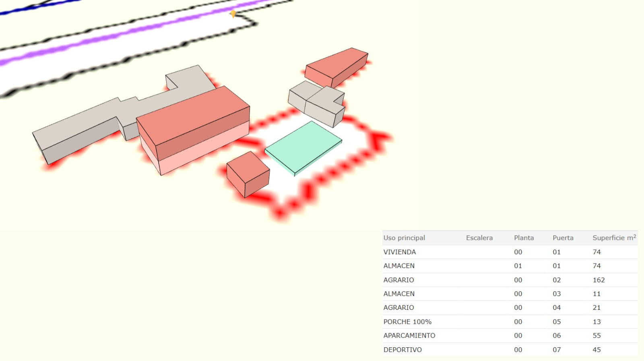Select AGRARIO label in the 21 m² row
Viewport: 644px width, 361px height.
point(398,307)
